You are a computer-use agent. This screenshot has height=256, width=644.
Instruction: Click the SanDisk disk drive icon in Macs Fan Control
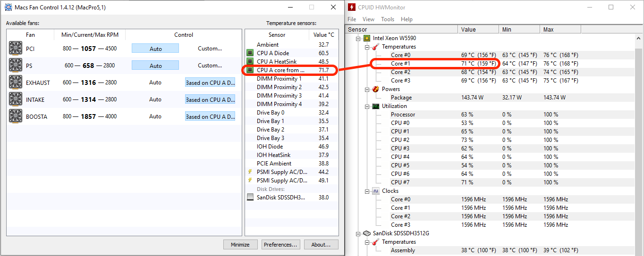pyautogui.click(x=250, y=198)
